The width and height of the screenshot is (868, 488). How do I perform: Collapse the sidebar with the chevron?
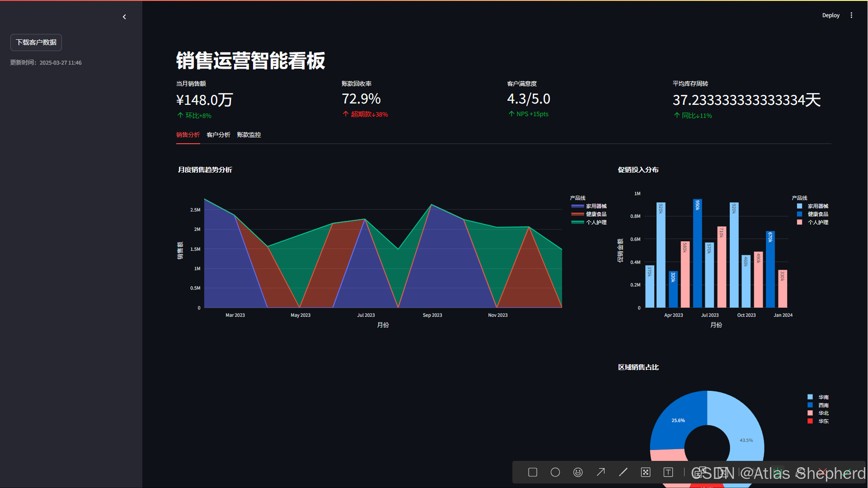point(124,17)
